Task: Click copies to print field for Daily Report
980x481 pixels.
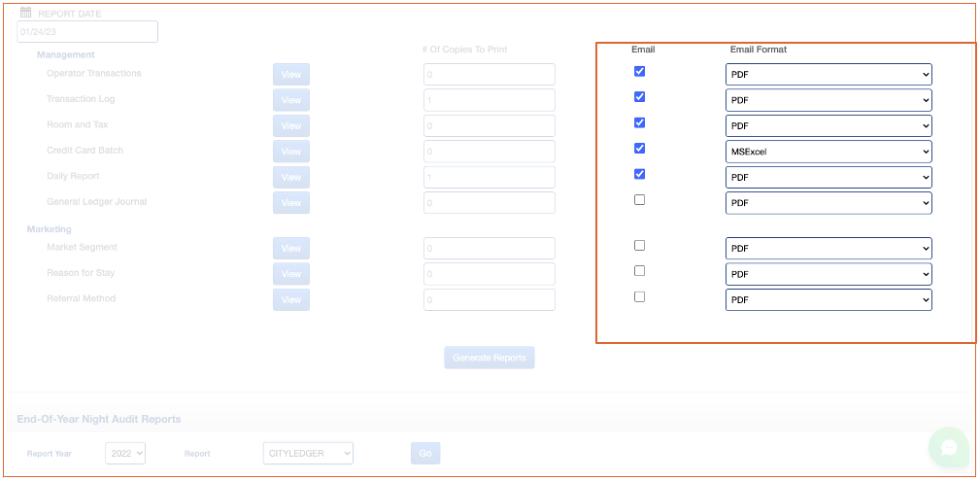Action: [489, 177]
